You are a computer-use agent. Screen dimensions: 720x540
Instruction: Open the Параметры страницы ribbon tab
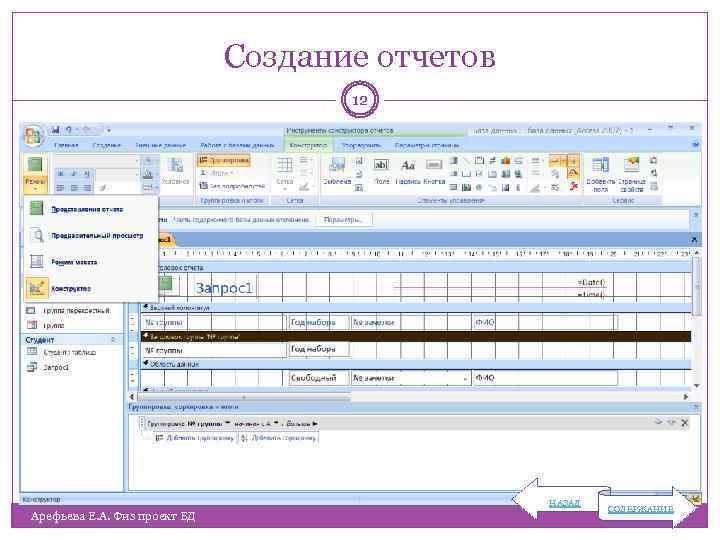pos(427,146)
